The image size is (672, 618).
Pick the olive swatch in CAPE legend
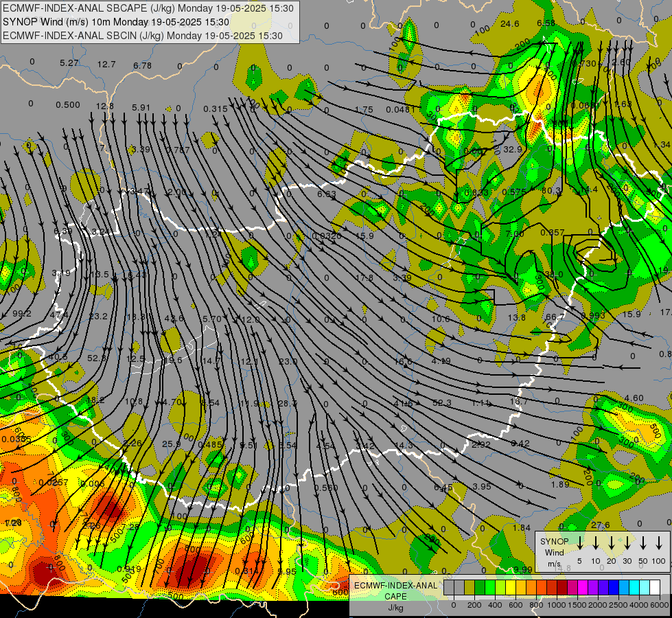470,587
